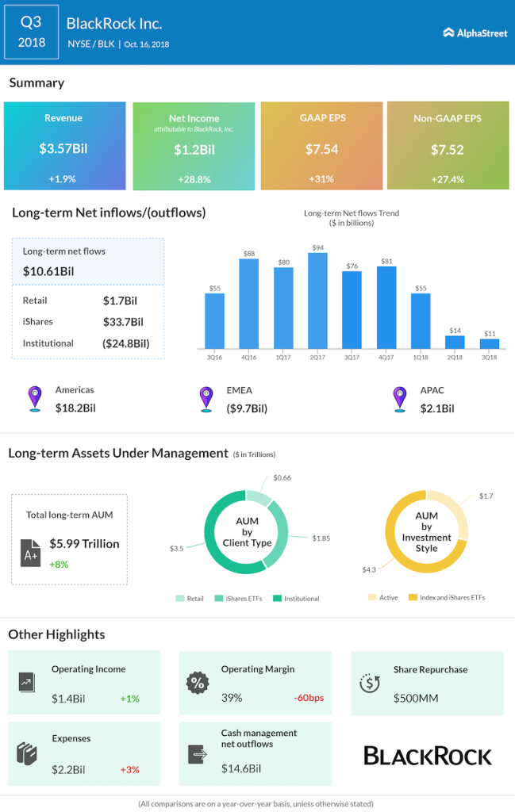Select the Active legend swatch

point(372,597)
